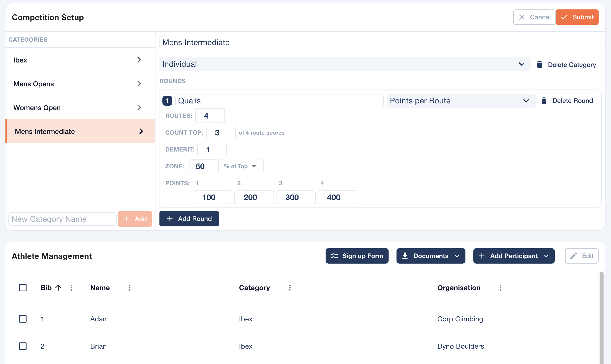The image size is (611, 364).
Task: Click the route 2 points field 200
Action: (x=254, y=197)
